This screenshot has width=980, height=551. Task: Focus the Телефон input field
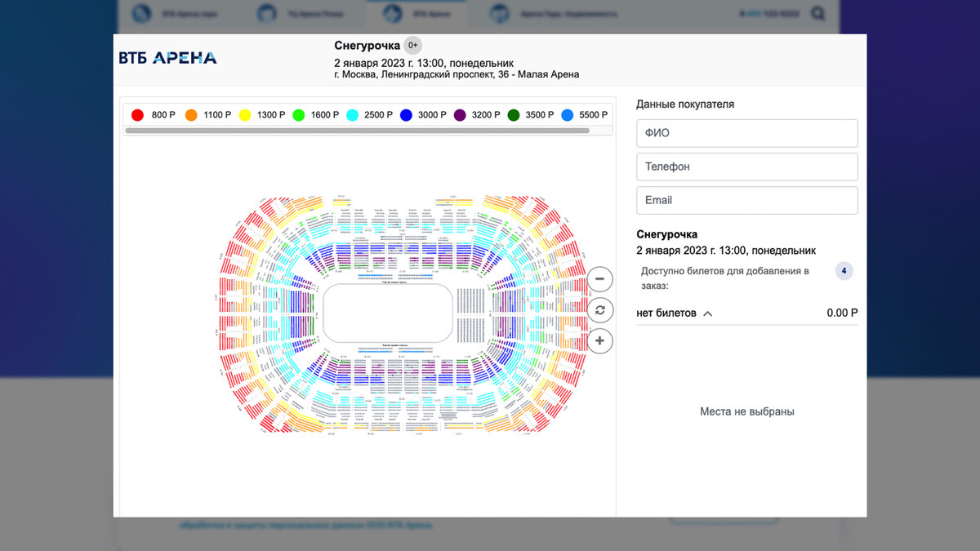746,167
